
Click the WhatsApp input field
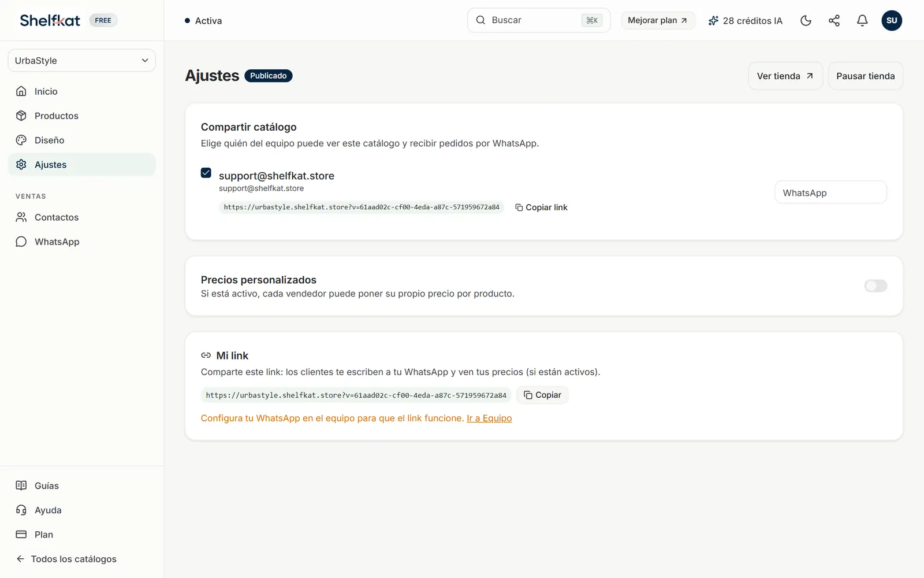point(830,192)
